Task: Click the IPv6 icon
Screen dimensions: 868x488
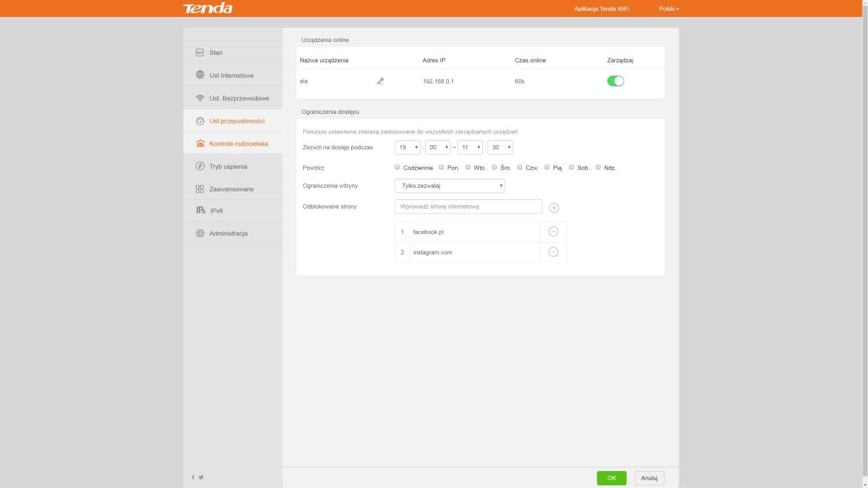Action: [200, 211]
